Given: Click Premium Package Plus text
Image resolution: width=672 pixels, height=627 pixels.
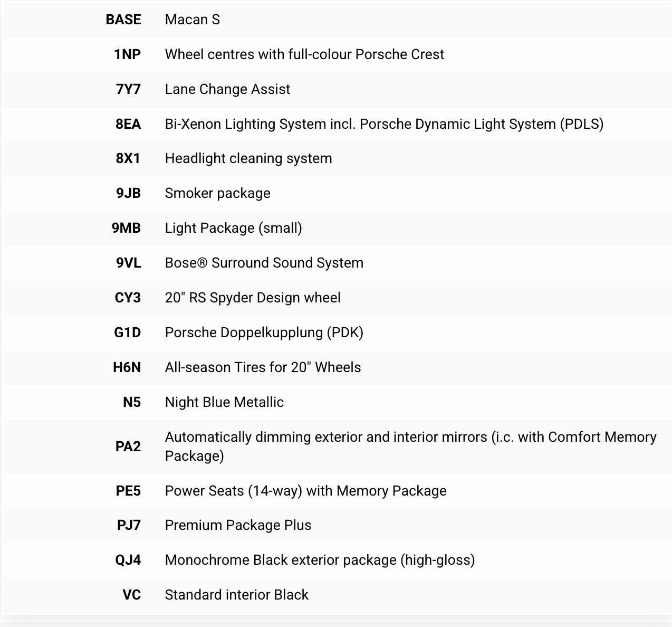Looking at the screenshot, I should (238, 525).
